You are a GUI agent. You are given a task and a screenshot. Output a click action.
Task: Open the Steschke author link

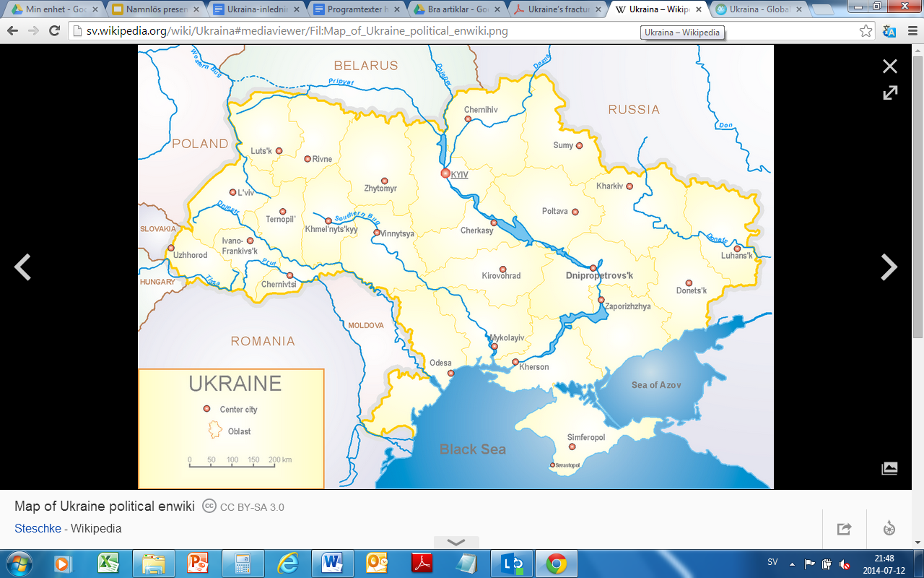[x=38, y=528]
